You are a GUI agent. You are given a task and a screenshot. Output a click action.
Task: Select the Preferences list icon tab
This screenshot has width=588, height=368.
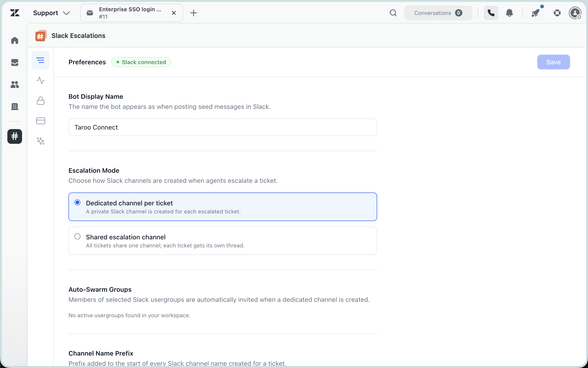[x=41, y=60]
